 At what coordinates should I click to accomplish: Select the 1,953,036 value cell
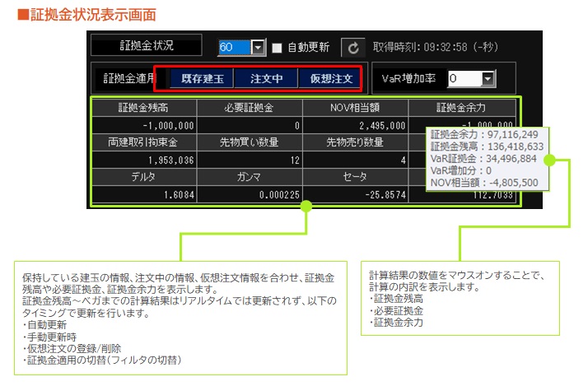point(144,160)
